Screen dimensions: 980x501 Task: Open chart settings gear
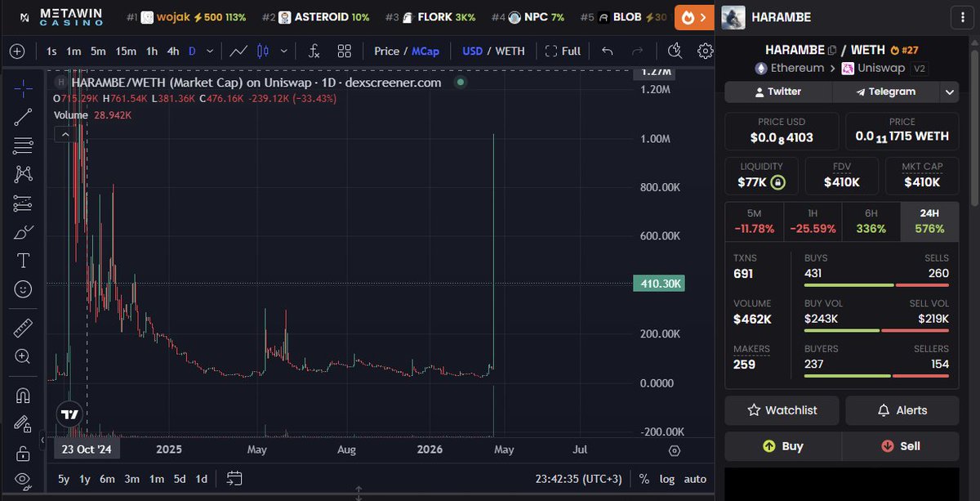click(705, 51)
